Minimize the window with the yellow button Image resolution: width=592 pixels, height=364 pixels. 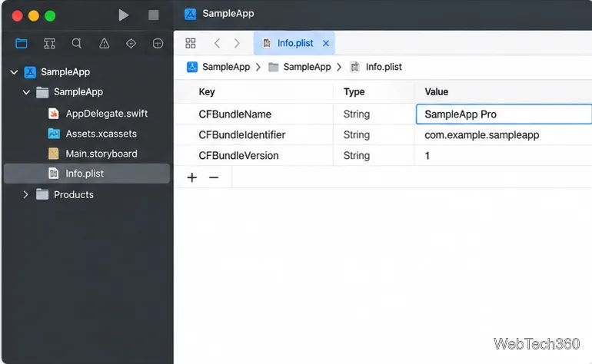coord(34,16)
